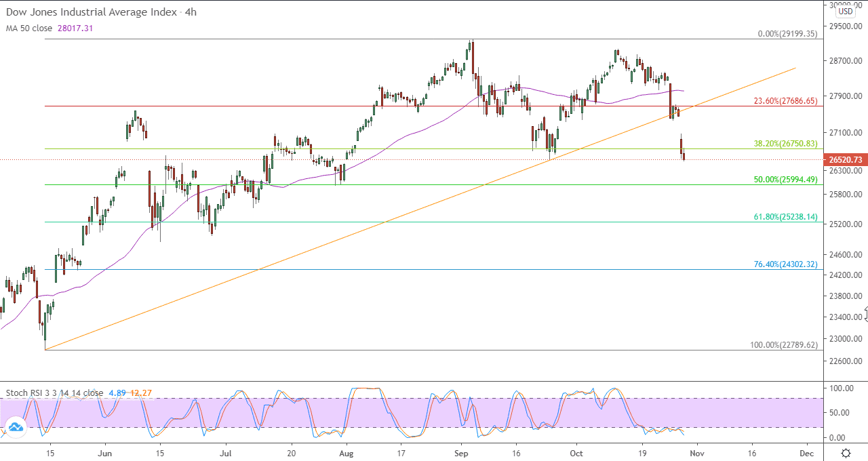Click the Aug date on time axis

point(346,452)
